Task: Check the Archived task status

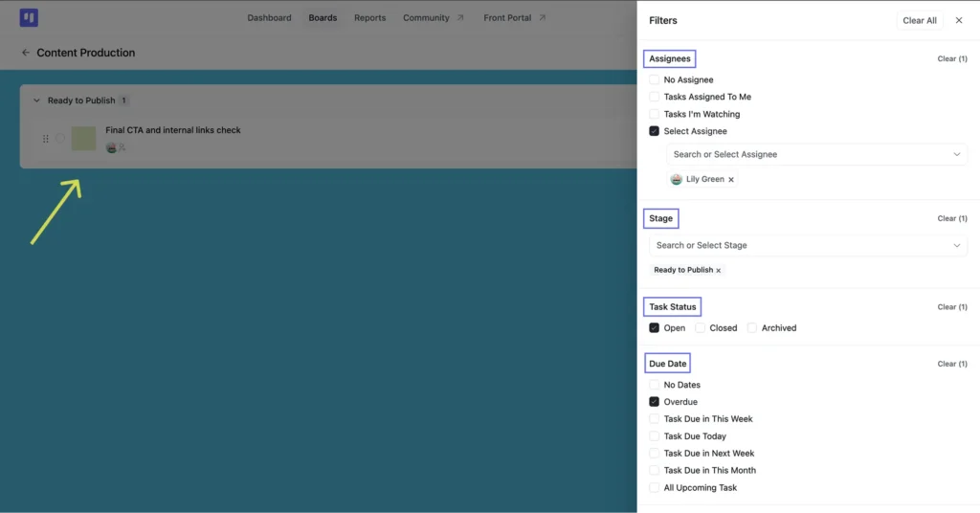Action: pyautogui.click(x=752, y=328)
